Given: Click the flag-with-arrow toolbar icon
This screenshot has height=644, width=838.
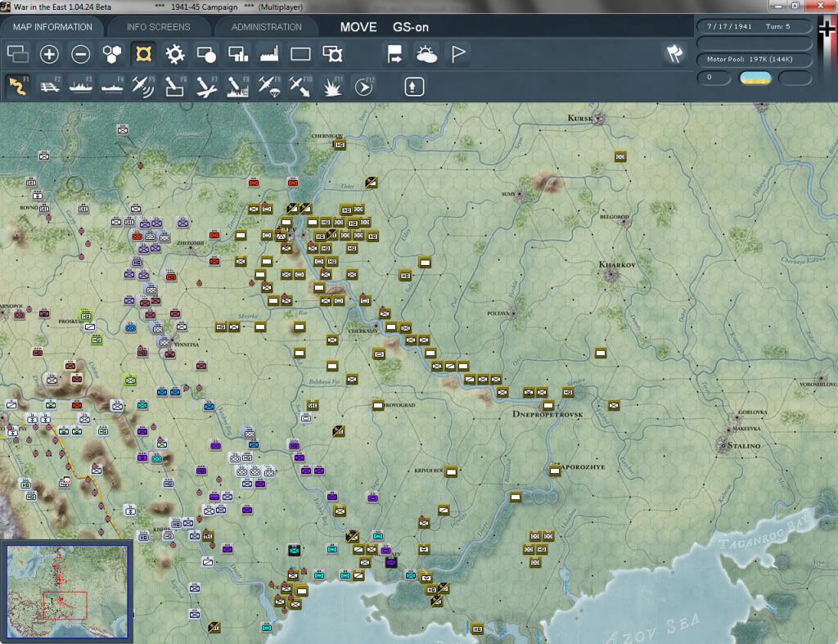Looking at the screenshot, I should pos(394,54).
